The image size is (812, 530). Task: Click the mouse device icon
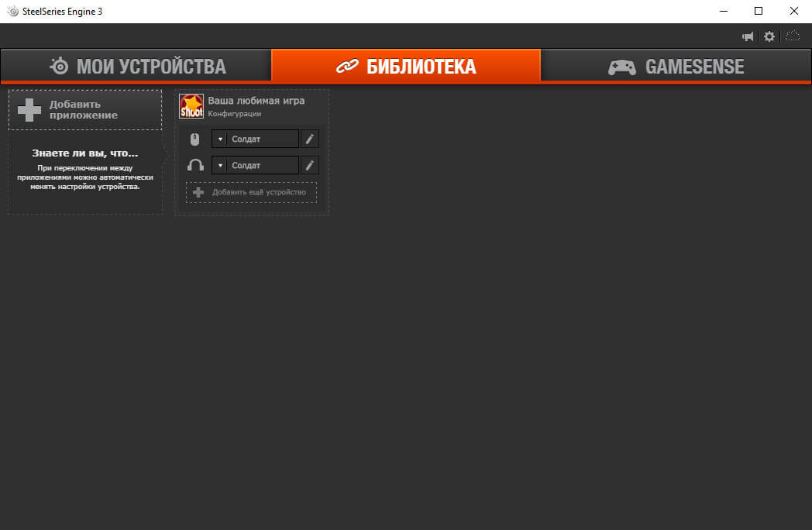(x=194, y=139)
